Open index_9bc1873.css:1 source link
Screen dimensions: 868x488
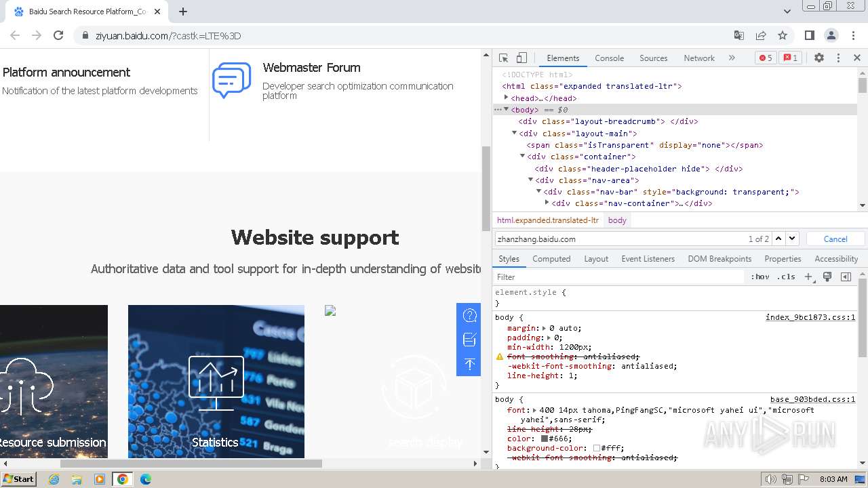(810, 317)
